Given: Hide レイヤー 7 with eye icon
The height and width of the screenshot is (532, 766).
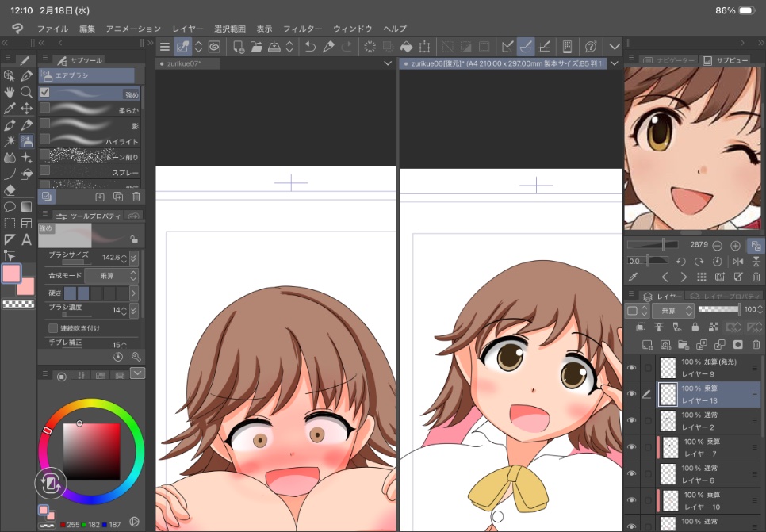Looking at the screenshot, I should click(x=632, y=447).
